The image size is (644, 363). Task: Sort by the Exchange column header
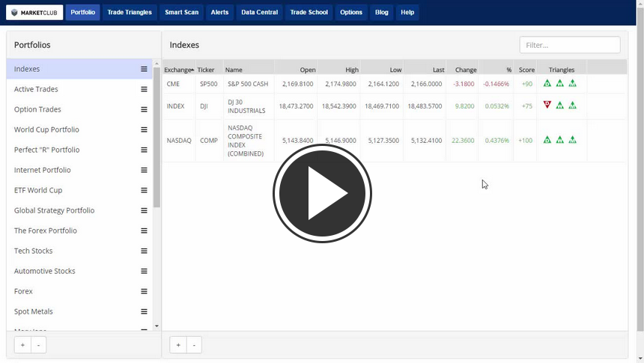[x=179, y=70]
